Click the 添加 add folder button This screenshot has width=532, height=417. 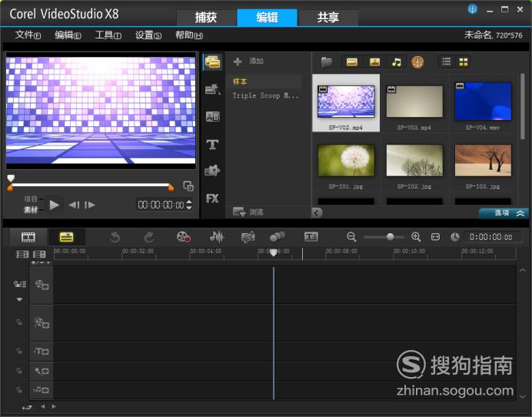(248, 62)
